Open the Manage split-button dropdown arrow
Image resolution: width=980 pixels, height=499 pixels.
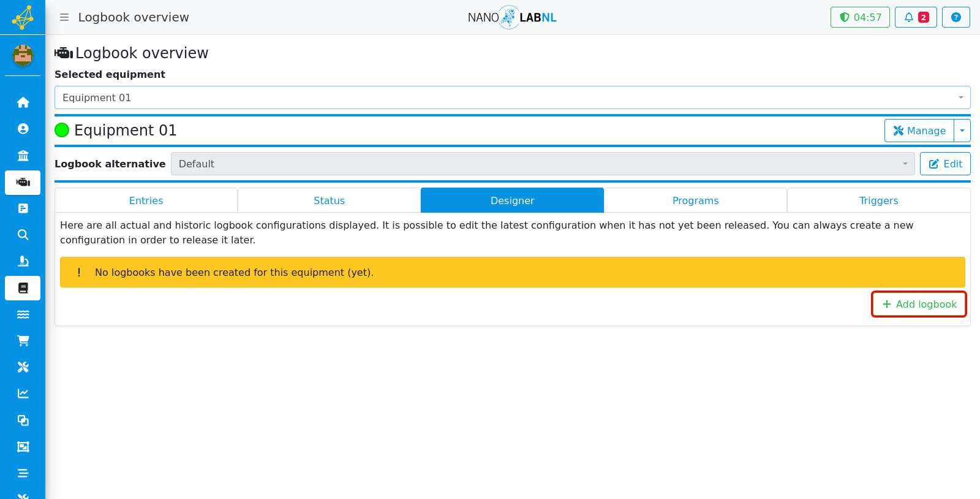(962, 131)
